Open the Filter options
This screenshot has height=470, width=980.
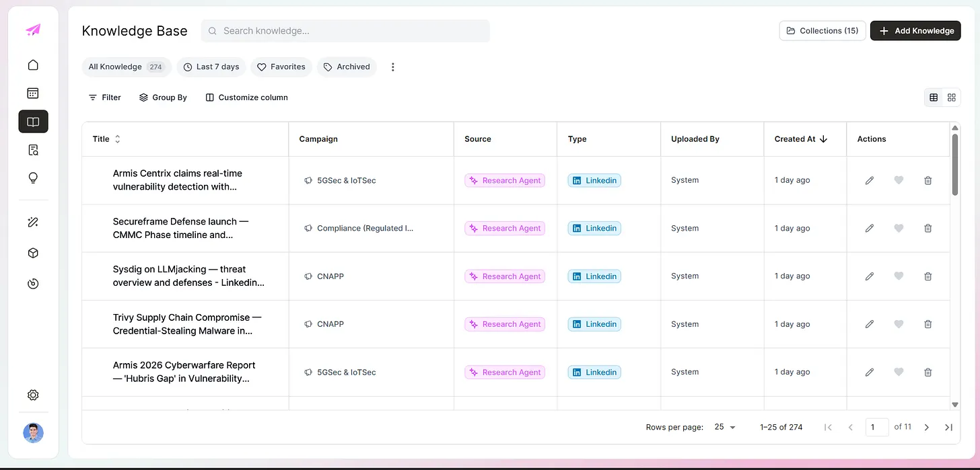pos(105,97)
